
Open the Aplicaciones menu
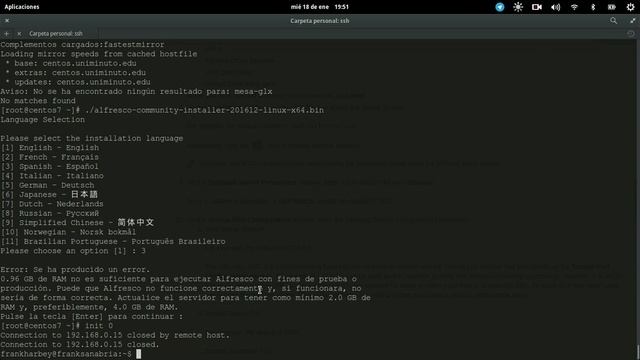pyautogui.click(x=22, y=7)
